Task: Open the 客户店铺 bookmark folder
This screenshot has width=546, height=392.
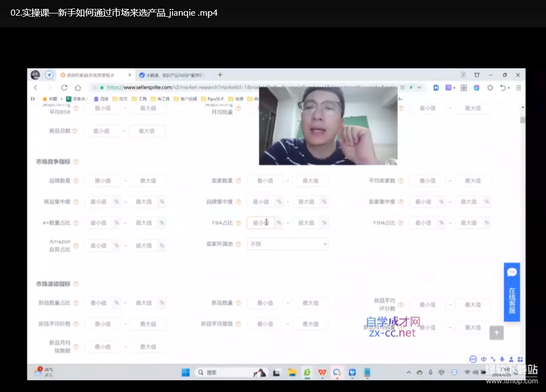Action: click(185, 99)
